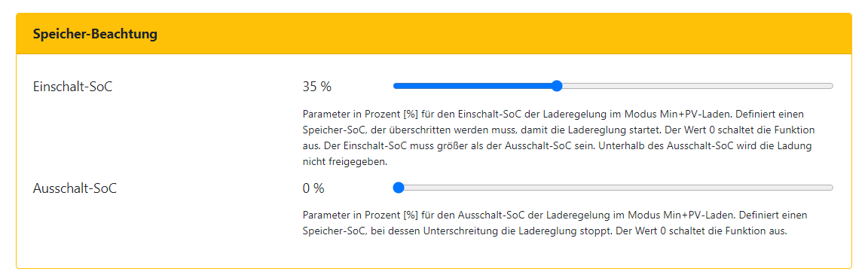
Task: Click the middle of the Ausschalt-SoC slider track
Action: point(613,188)
